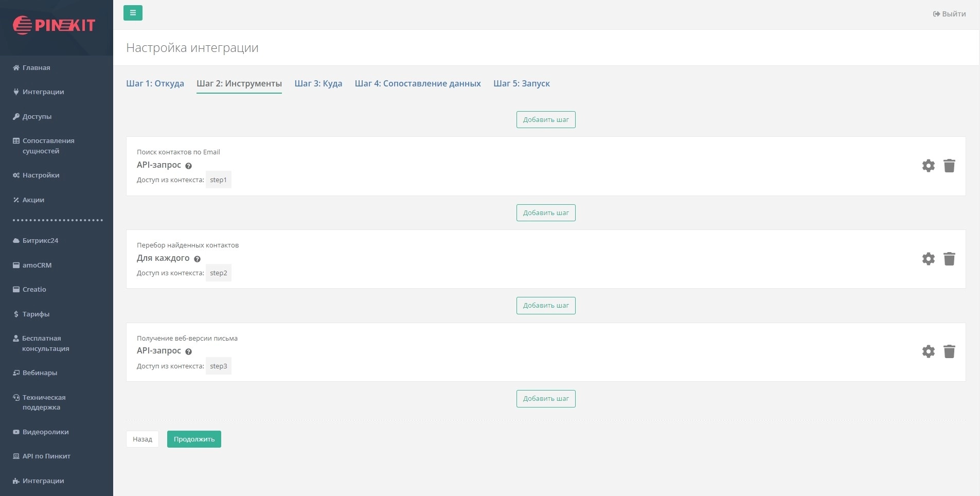This screenshot has width=980, height=496.
Task: Click the Назад button
Action: pos(142,439)
